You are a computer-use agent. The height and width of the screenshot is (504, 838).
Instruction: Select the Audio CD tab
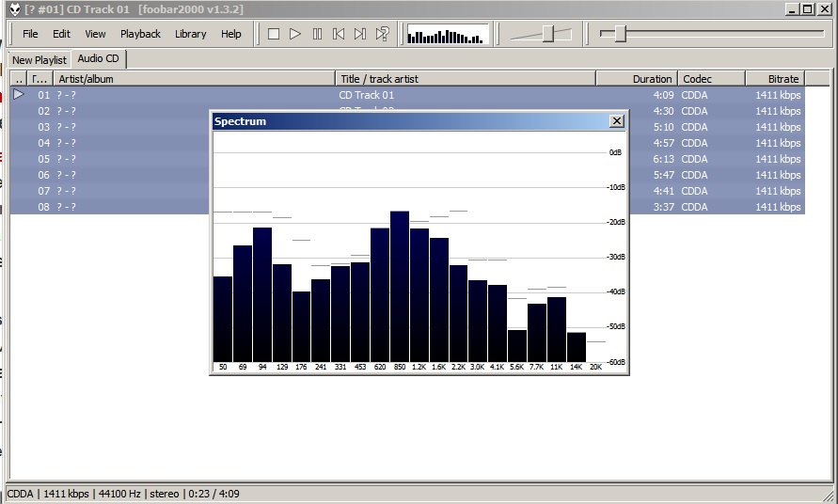[99, 59]
